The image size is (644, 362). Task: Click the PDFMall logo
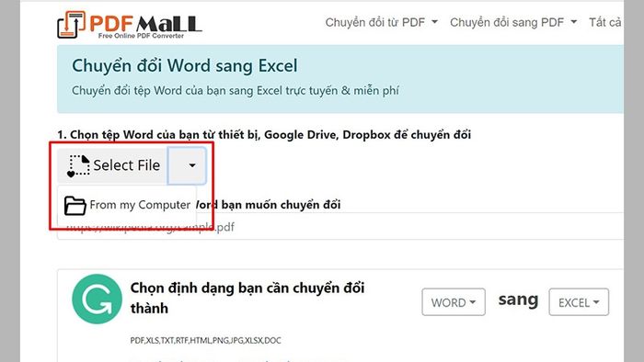[130, 25]
